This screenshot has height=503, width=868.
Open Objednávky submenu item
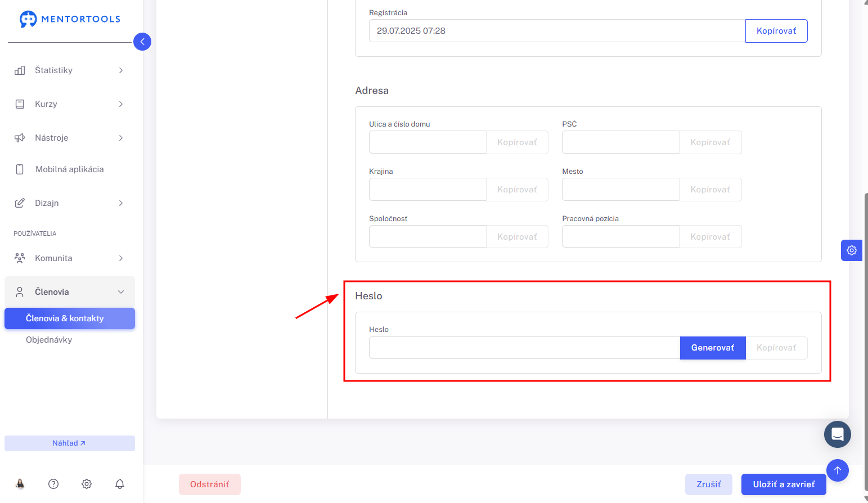[49, 340]
